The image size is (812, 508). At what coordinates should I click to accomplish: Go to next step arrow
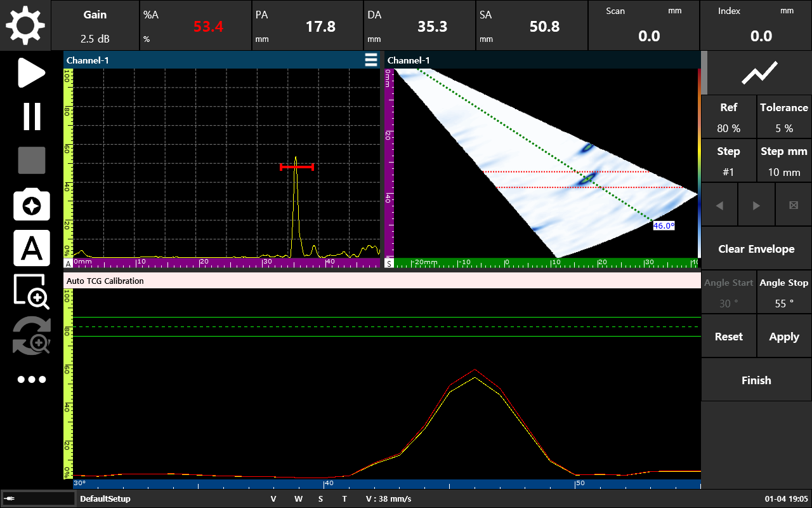(x=756, y=205)
